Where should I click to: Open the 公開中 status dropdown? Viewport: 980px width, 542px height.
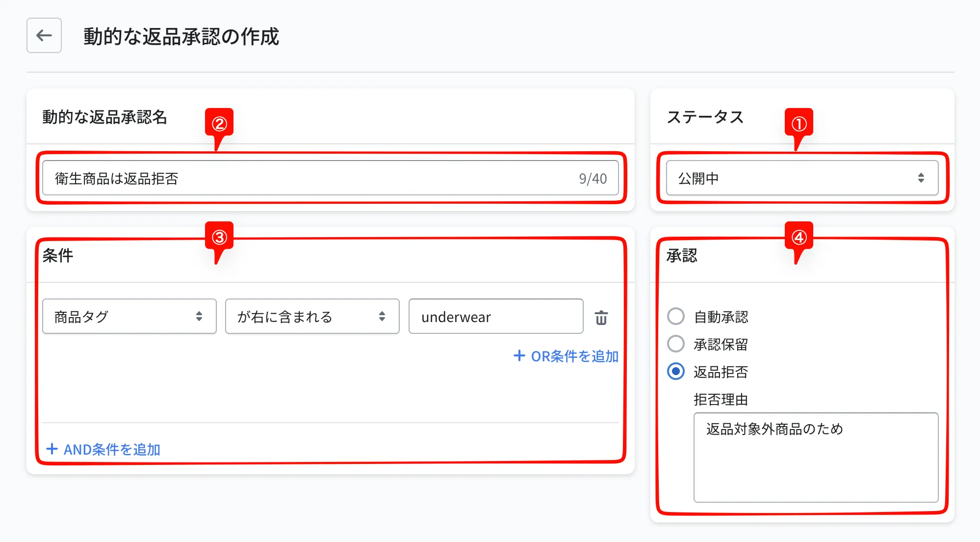coord(802,178)
